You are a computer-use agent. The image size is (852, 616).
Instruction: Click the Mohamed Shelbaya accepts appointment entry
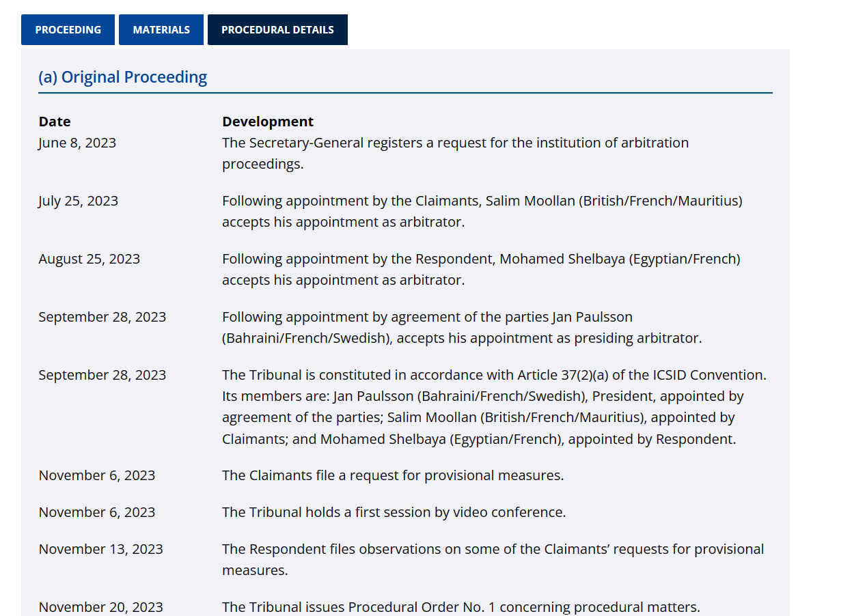pos(481,269)
